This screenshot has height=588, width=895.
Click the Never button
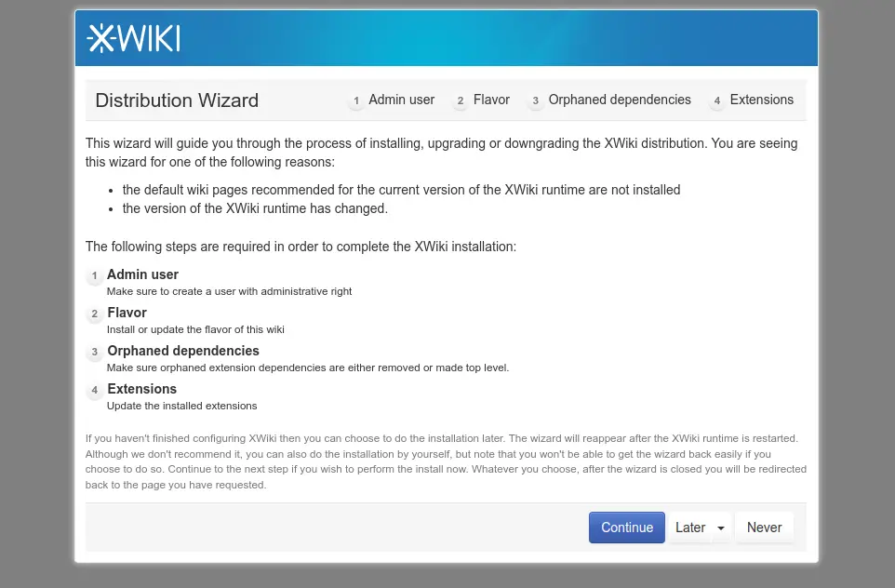[765, 528]
